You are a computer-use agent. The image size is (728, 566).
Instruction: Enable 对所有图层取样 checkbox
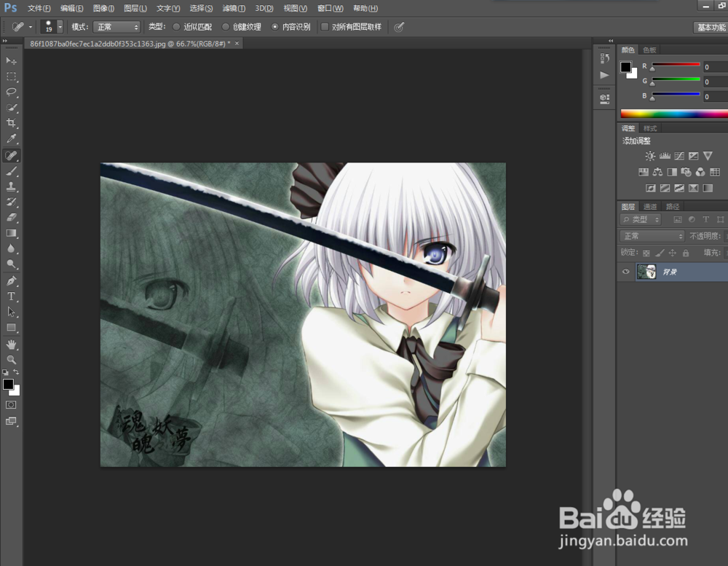[325, 27]
